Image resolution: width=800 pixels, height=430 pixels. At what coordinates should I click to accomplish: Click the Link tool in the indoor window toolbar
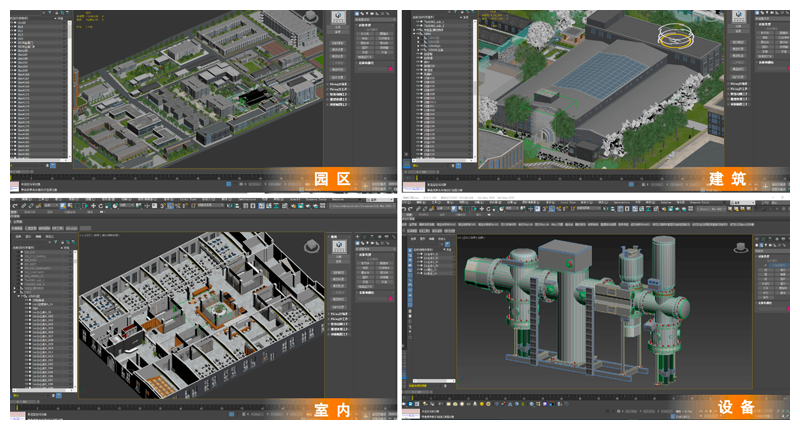tap(23, 206)
